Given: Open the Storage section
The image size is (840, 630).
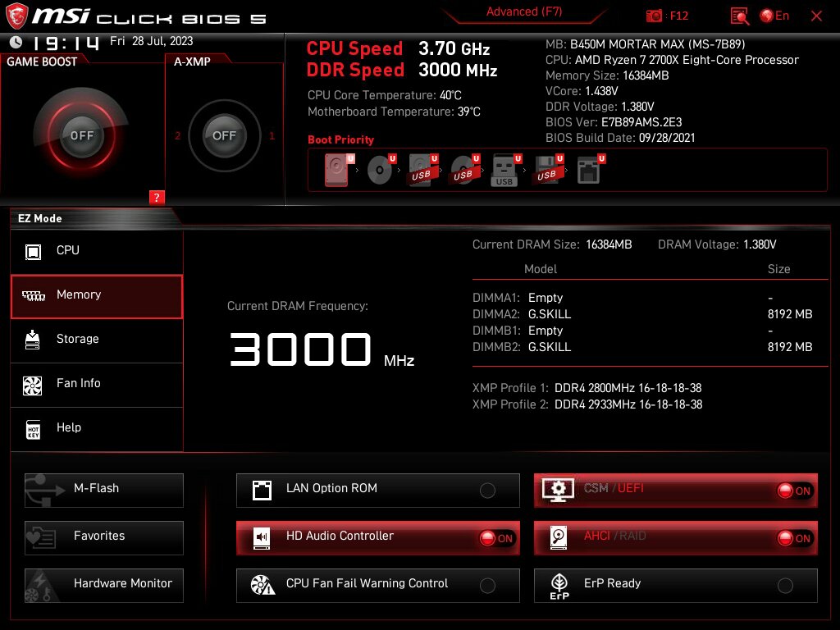Looking at the screenshot, I should tap(97, 340).
